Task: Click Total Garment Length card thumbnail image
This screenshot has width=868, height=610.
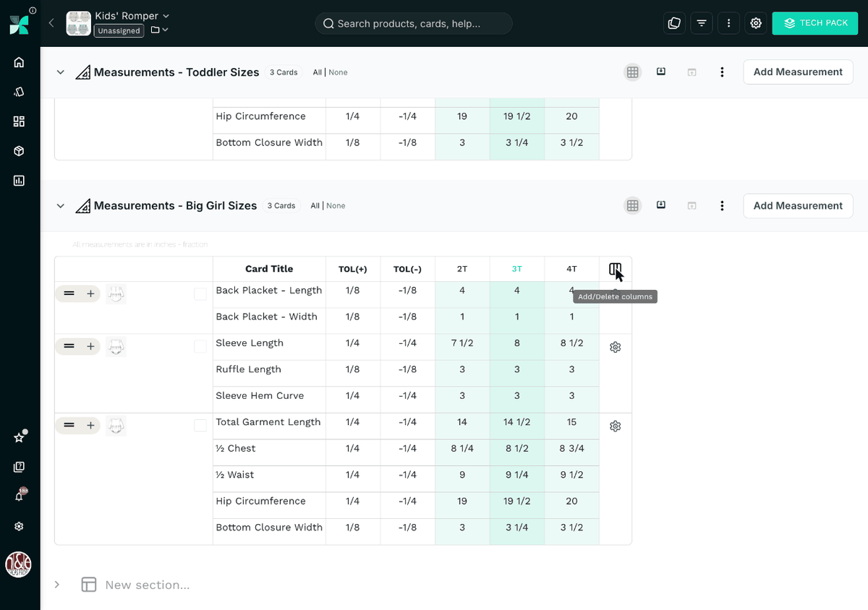Action: (x=116, y=425)
